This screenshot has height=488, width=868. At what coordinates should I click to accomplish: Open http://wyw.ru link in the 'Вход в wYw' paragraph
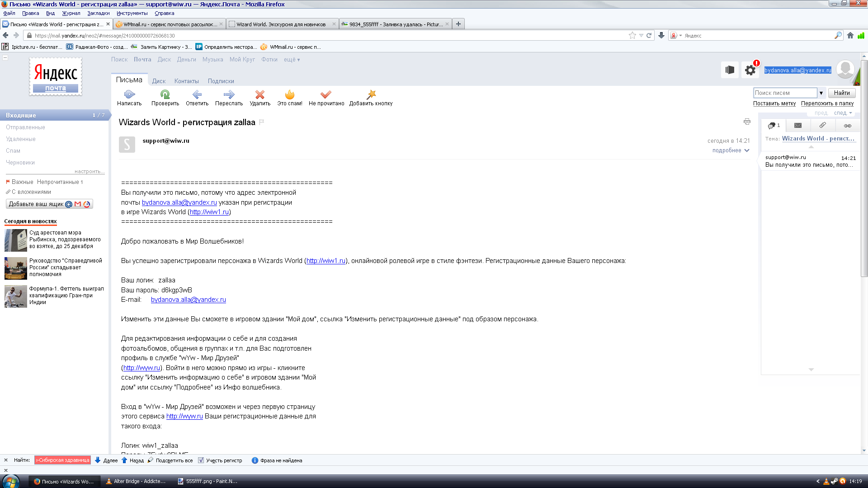184,416
